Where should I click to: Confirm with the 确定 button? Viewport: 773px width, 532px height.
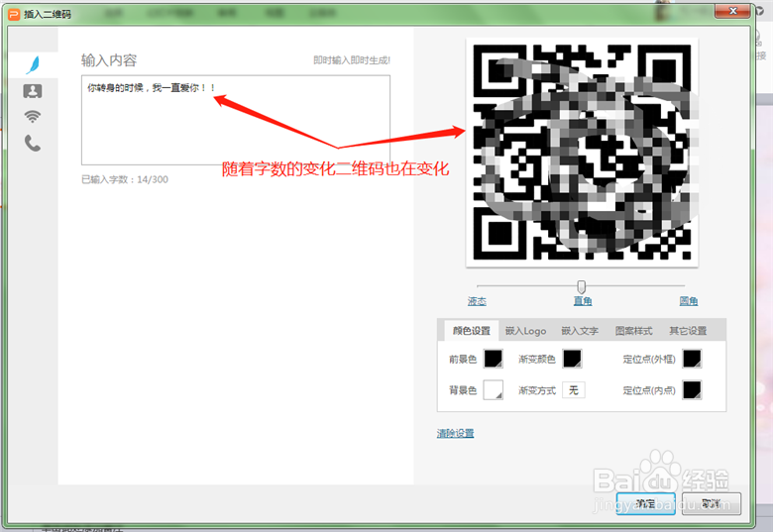(x=646, y=503)
